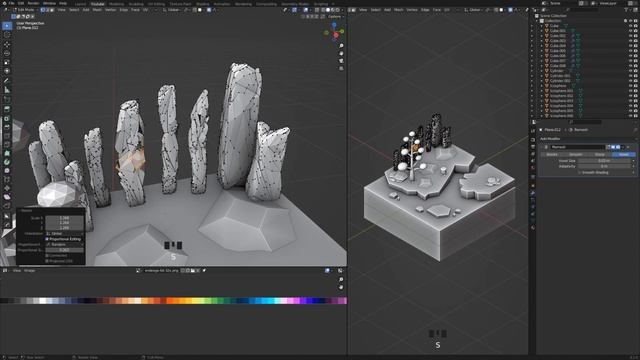
Task: Select the Measure tool
Action: coord(7,90)
